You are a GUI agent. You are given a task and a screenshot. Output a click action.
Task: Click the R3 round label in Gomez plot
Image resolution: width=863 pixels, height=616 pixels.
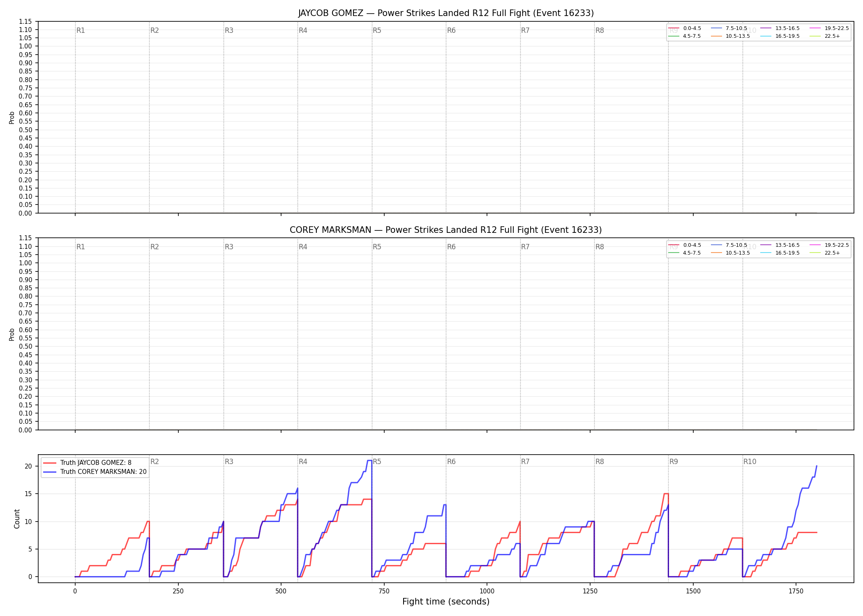click(229, 30)
